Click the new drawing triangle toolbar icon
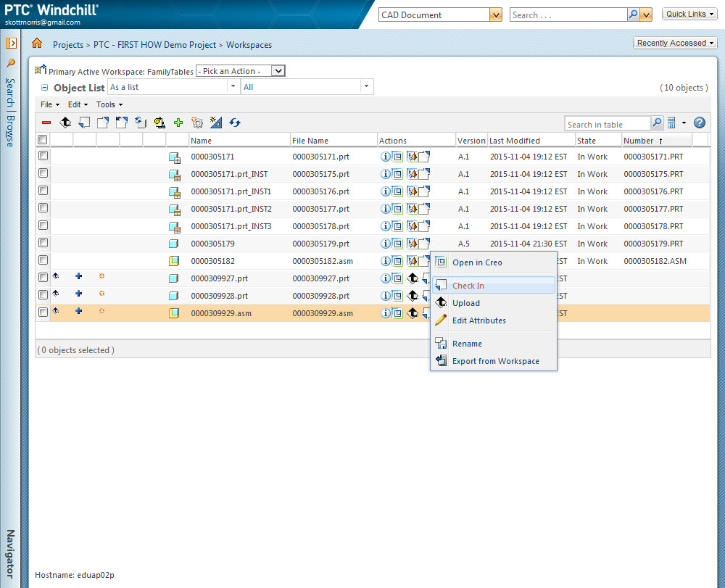725x588 pixels. 216,123
